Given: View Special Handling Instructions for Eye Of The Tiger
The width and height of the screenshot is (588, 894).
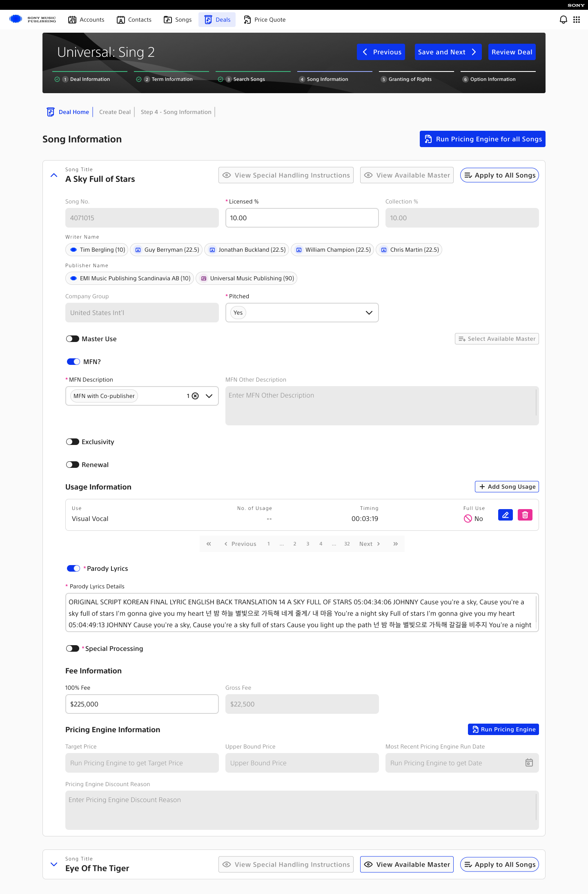Looking at the screenshot, I should pos(286,864).
